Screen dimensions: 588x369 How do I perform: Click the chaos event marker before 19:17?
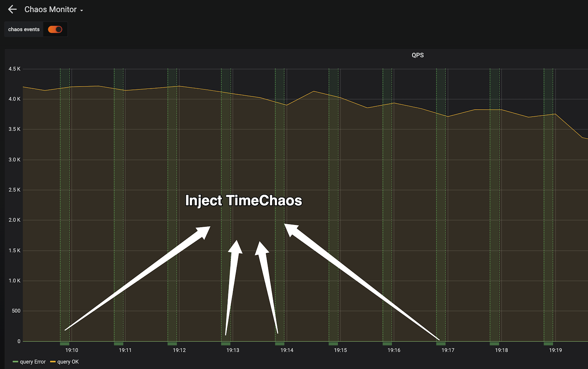[x=441, y=344]
